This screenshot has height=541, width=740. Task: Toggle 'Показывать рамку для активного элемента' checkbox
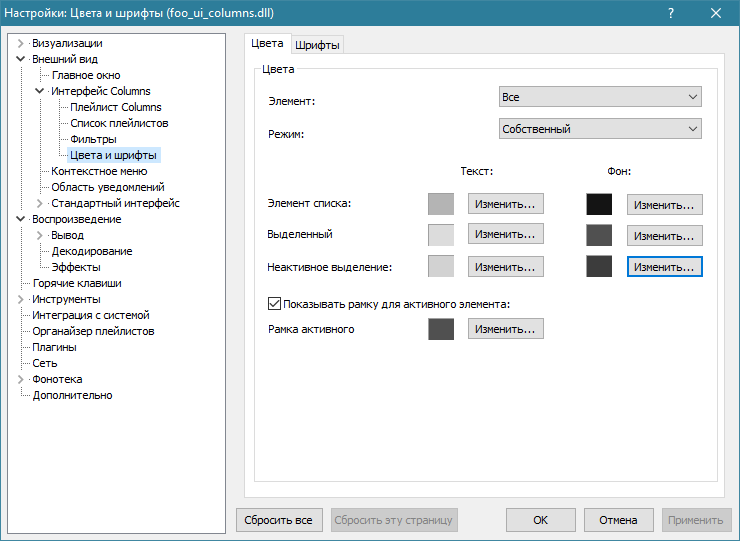(275, 303)
